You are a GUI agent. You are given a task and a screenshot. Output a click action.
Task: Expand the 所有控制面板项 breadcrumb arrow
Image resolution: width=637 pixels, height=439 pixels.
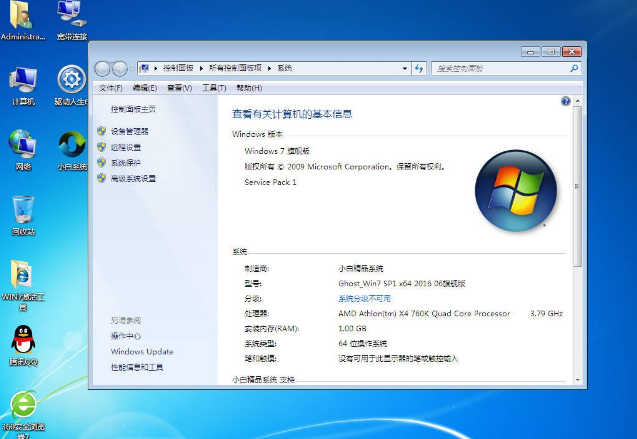pos(270,68)
